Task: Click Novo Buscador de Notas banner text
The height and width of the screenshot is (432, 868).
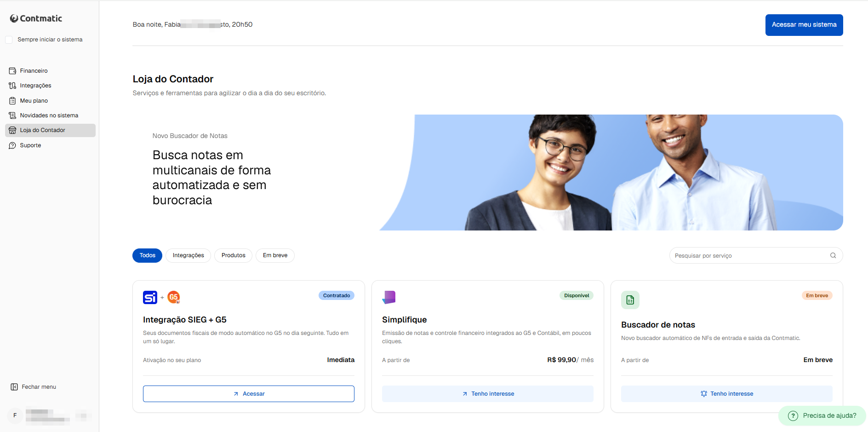Action: pyautogui.click(x=190, y=136)
